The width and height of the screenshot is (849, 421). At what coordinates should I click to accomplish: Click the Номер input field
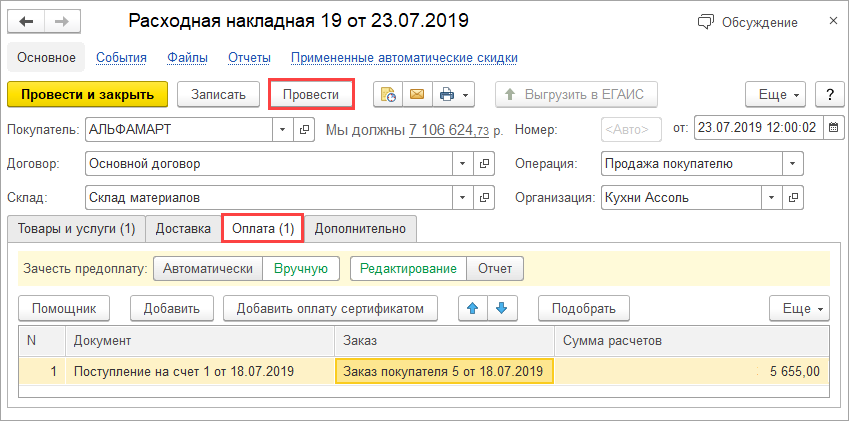(631, 129)
